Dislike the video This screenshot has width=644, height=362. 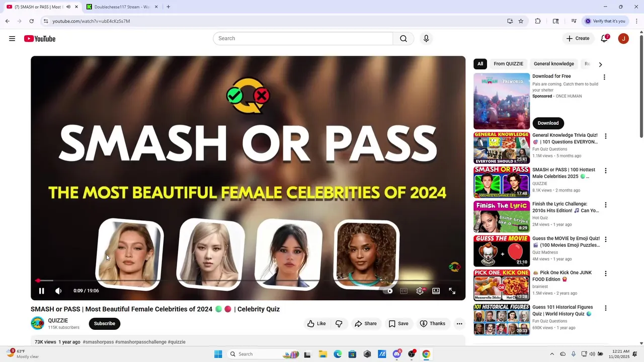point(339,324)
